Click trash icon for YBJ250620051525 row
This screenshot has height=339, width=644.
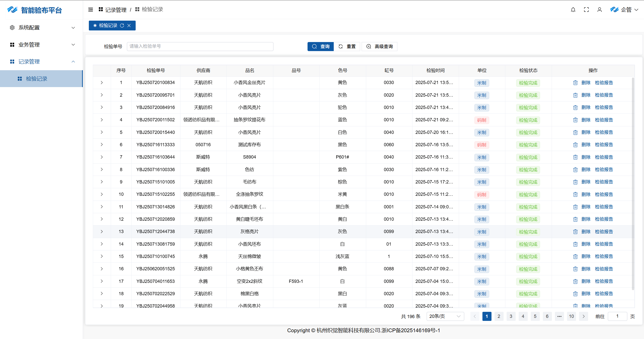(x=575, y=269)
